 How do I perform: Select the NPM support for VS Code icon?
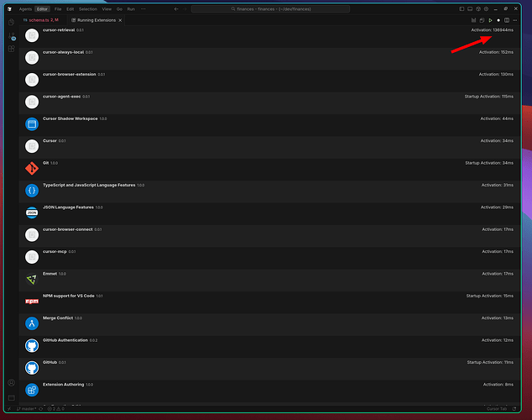point(32,302)
